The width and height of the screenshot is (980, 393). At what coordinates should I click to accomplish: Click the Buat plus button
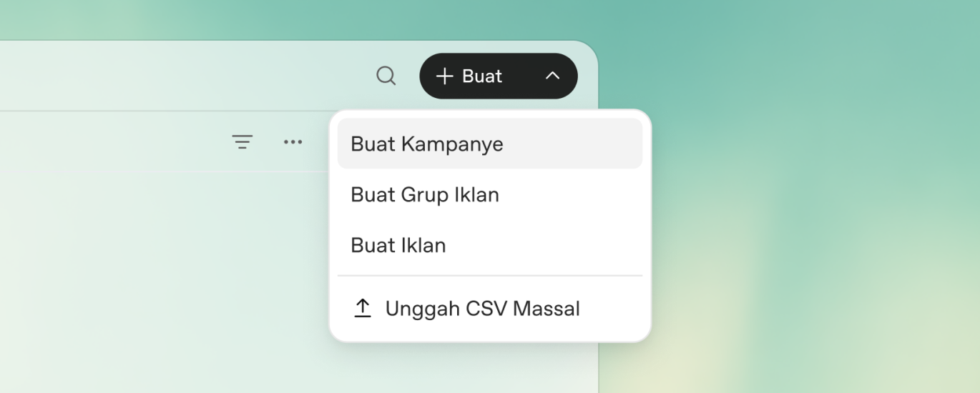pos(469,76)
